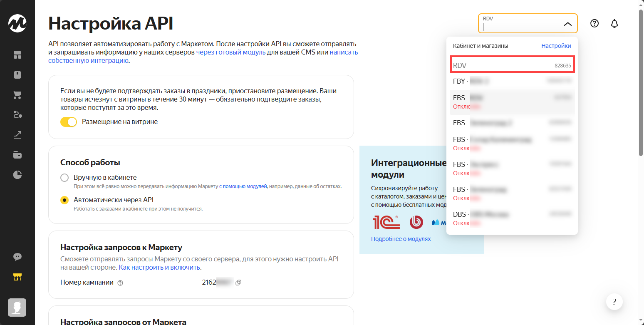Viewport: 644px width, 325px height.
Task: Open the chat bubble icon in sidebar
Action: click(17, 257)
